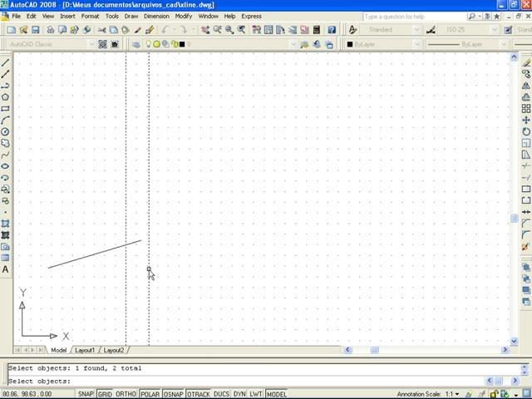Toggle ORTHO mode in status bar
The image size is (532, 399).
click(126, 394)
